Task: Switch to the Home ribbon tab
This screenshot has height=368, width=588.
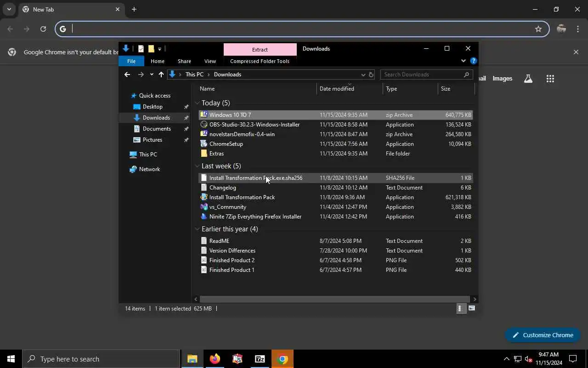Action: click(158, 61)
